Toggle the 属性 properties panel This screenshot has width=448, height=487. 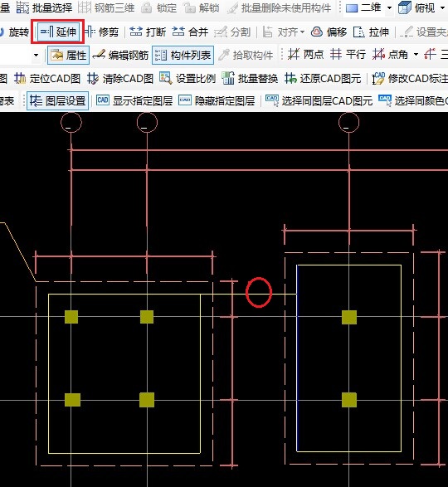[68, 56]
